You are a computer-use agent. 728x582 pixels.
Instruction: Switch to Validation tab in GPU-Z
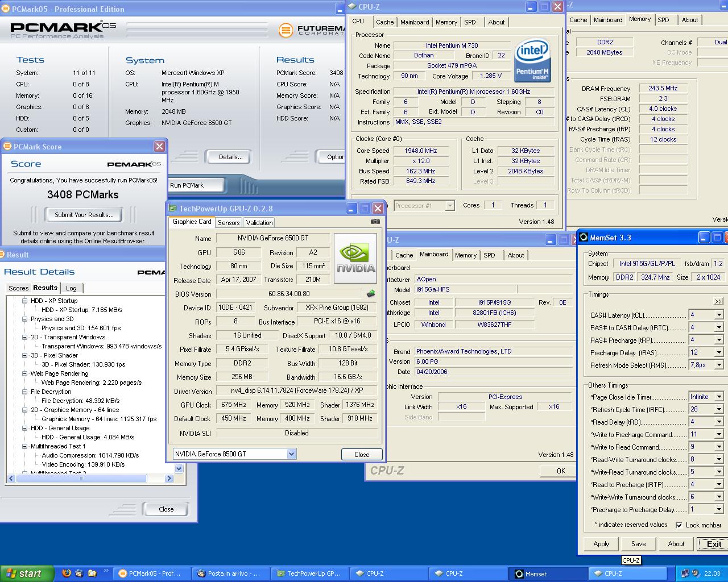[259, 223]
